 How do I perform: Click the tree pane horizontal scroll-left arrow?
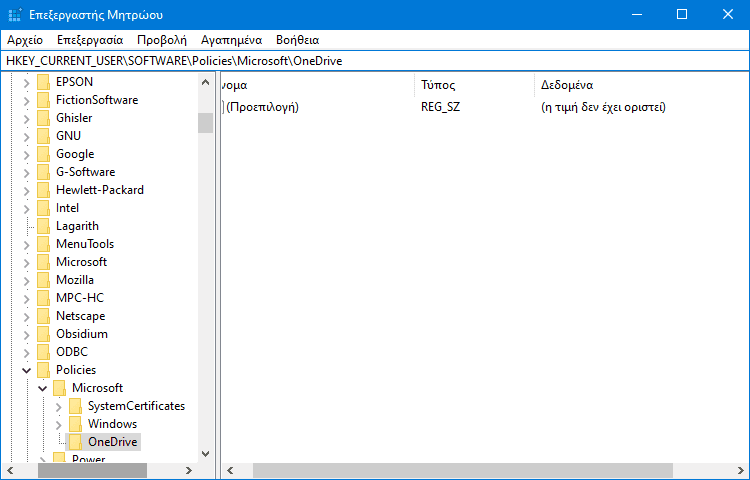tap(10, 471)
